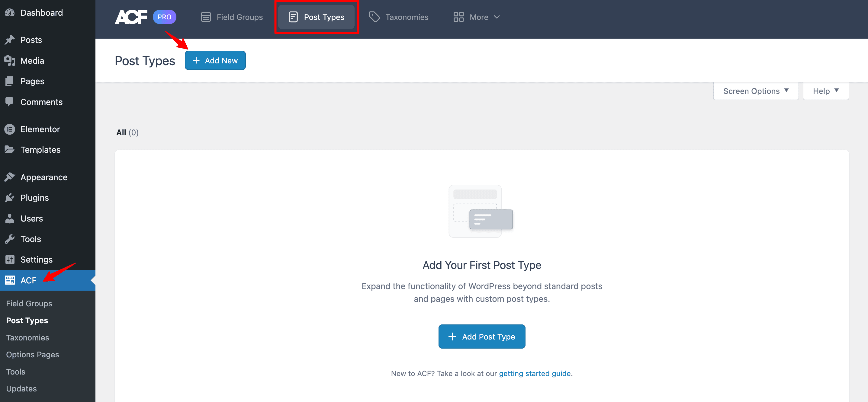Viewport: 868px width, 402px height.
Task: Click the Add Your First Post Type heading
Action: tap(482, 265)
